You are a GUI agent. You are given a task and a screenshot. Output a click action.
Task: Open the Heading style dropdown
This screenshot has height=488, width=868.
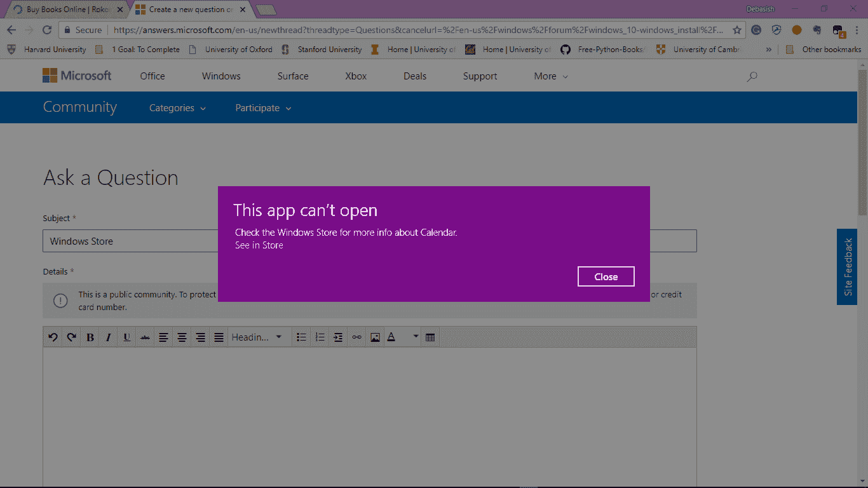click(x=257, y=337)
